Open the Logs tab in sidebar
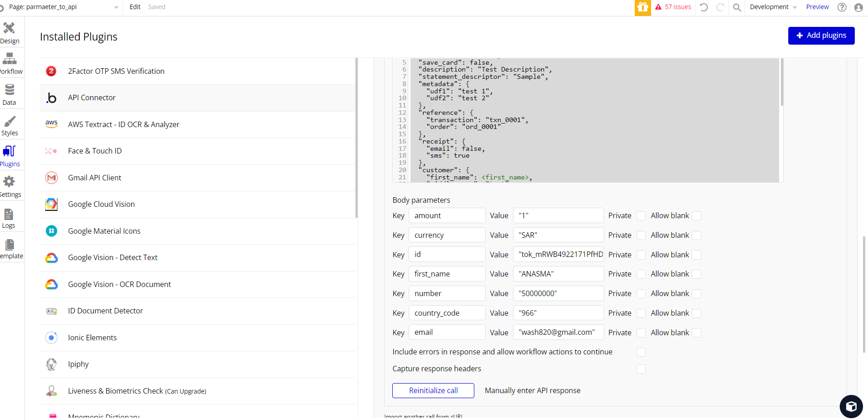The width and height of the screenshot is (868, 420). point(10,218)
